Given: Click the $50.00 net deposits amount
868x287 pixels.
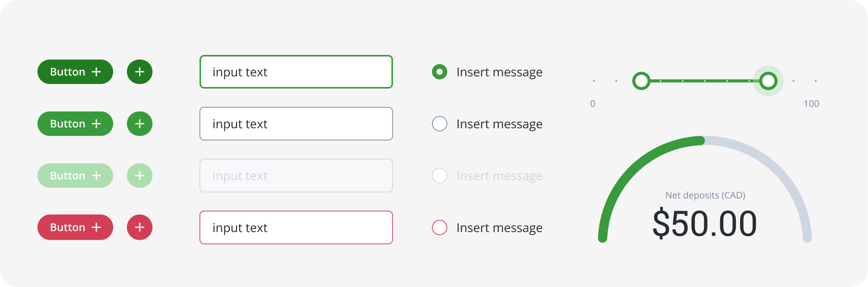Looking at the screenshot, I should coord(705,223).
